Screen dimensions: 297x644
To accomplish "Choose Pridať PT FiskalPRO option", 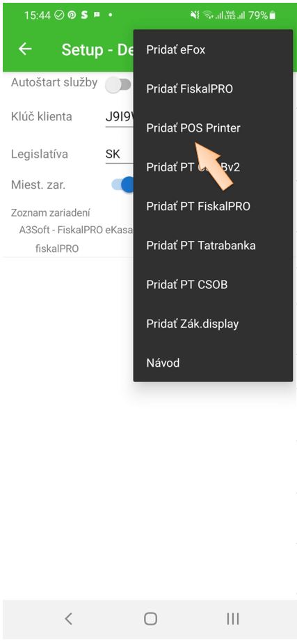I will (213, 206).
